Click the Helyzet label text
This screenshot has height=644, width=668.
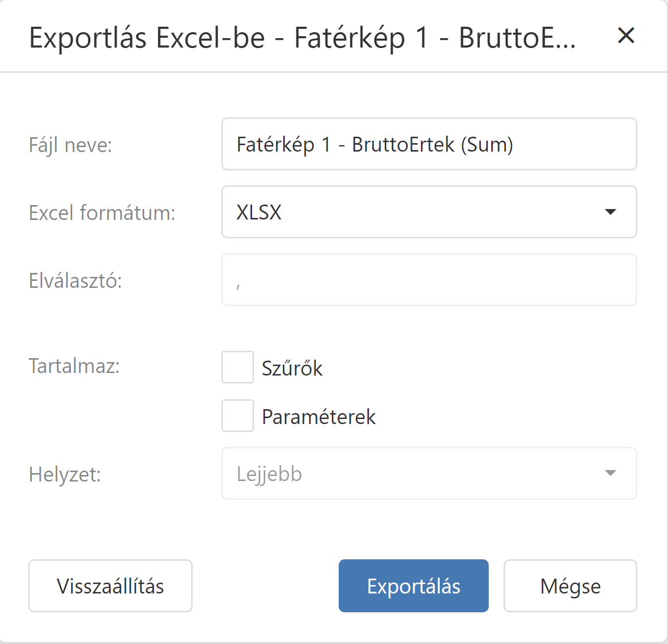65,475
